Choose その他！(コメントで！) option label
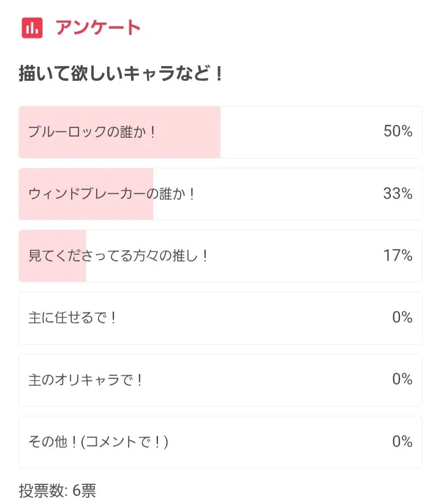 pos(99,442)
